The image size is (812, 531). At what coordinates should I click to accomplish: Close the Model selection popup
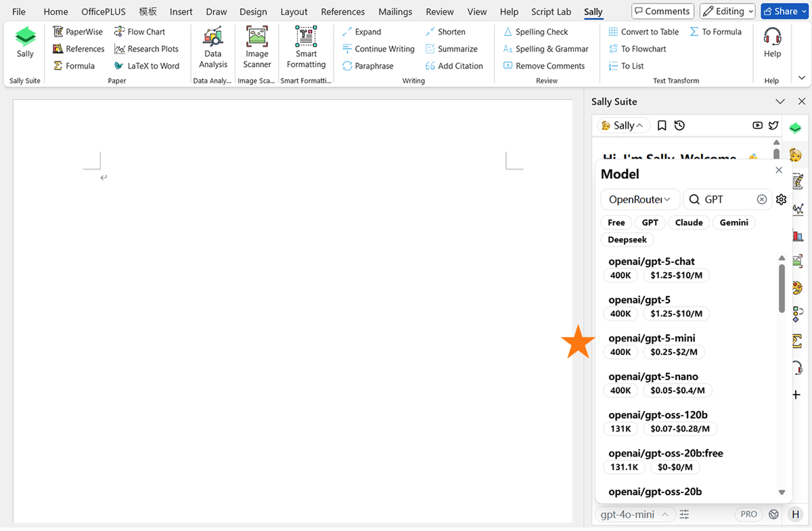(x=779, y=170)
